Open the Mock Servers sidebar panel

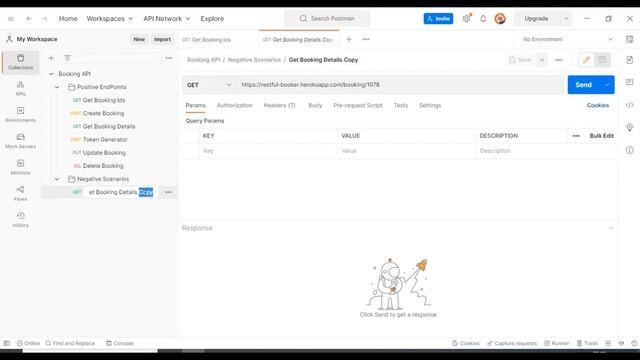[x=20, y=141]
